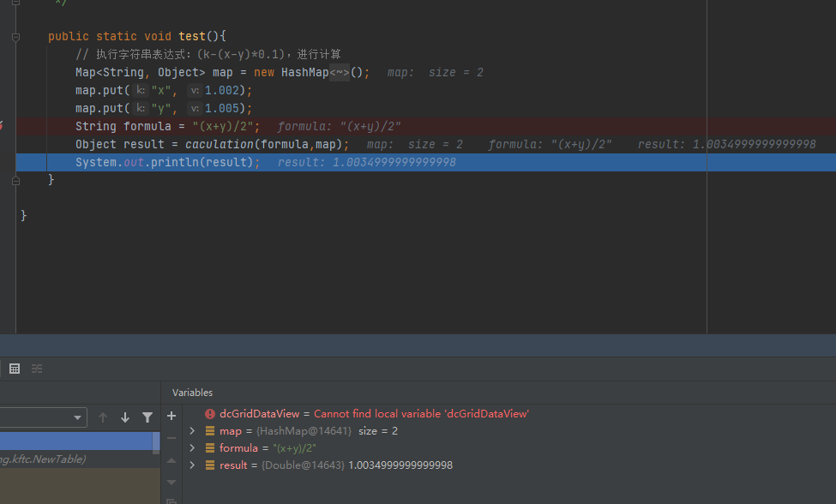The image size is (836, 504).
Task: Click the test method name in declaration
Action: point(192,36)
